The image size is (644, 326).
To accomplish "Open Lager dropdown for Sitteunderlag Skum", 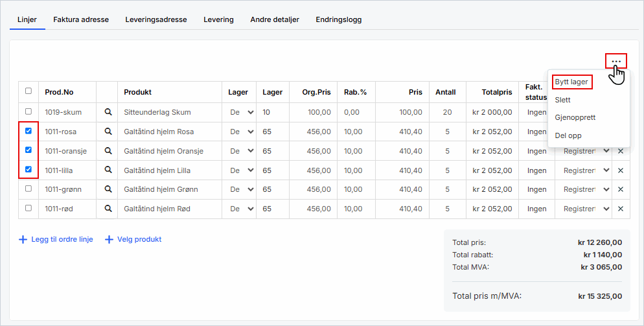I will point(241,112).
